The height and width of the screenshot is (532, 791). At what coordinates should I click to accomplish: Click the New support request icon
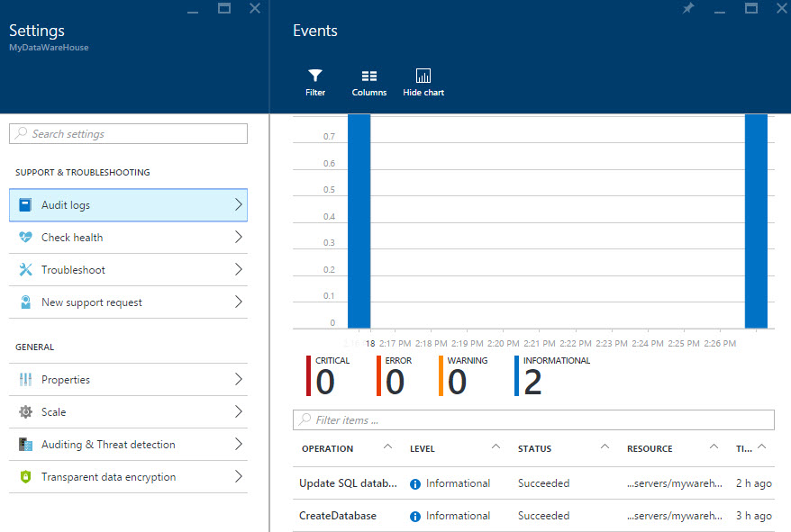25,302
